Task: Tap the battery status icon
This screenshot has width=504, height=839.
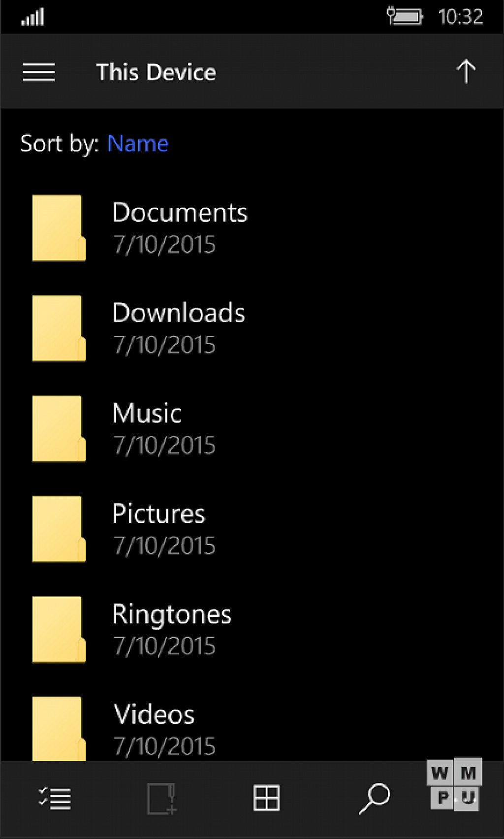Action: tap(405, 16)
